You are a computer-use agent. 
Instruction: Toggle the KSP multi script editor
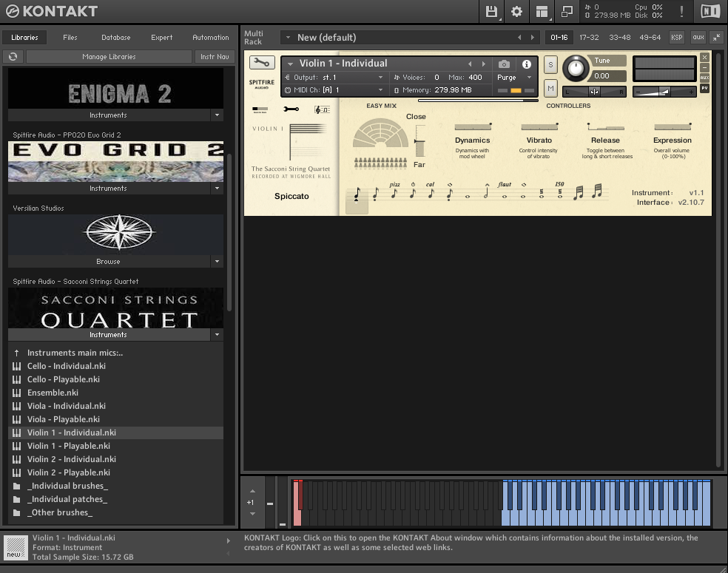[676, 38]
